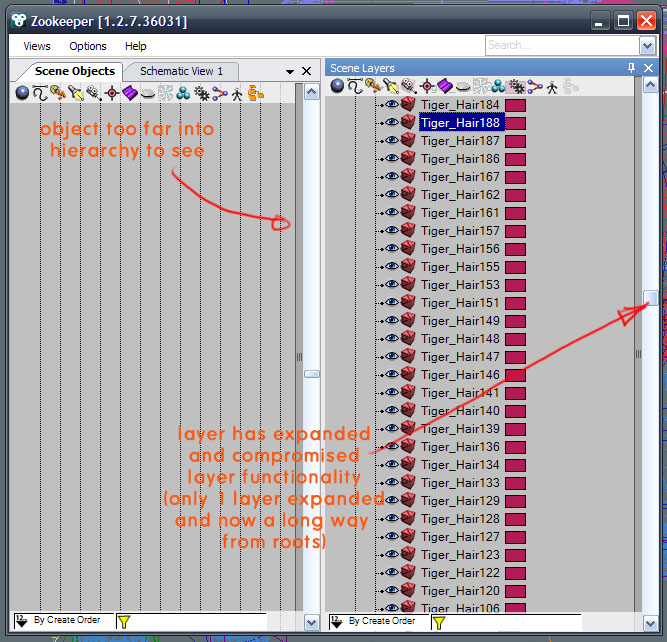Viewport: 667px width, 642px height.
Task: Open the Options menu
Action: coord(88,46)
